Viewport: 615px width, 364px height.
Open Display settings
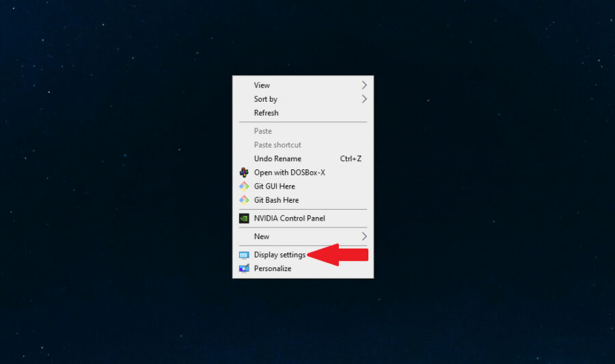(x=303, y=255)
